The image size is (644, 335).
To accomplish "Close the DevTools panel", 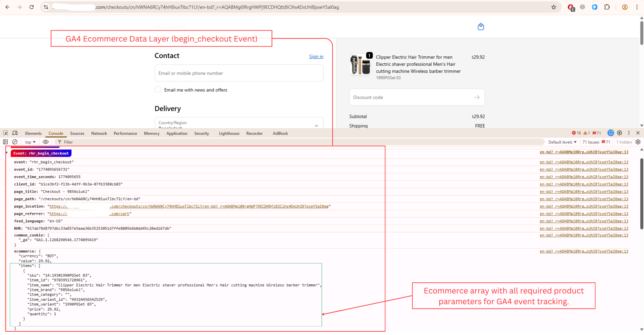I will click(638, 133).
